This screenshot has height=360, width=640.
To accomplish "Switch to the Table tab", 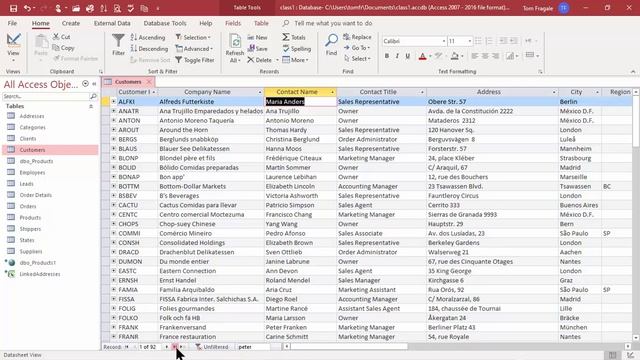I will coord(261,23).
